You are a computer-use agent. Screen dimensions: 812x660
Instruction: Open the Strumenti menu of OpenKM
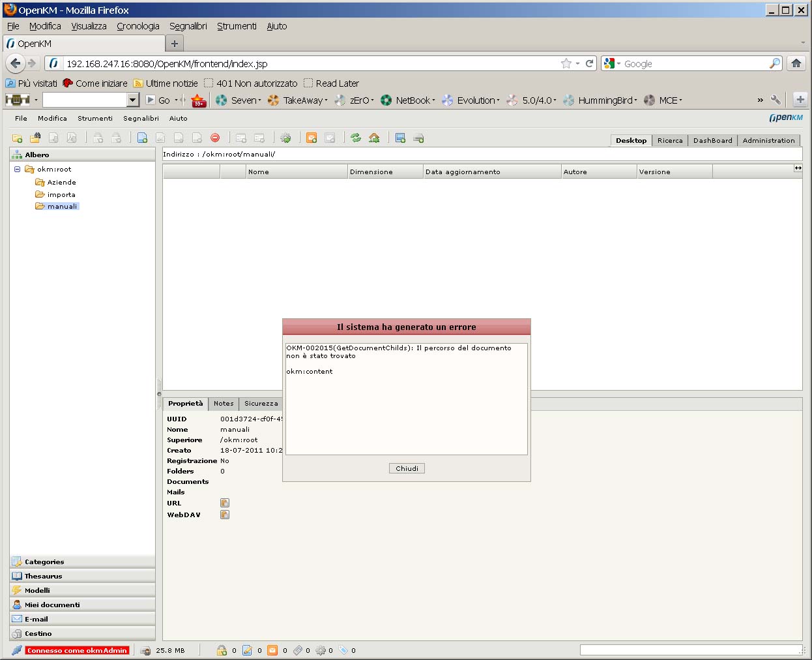95,118
